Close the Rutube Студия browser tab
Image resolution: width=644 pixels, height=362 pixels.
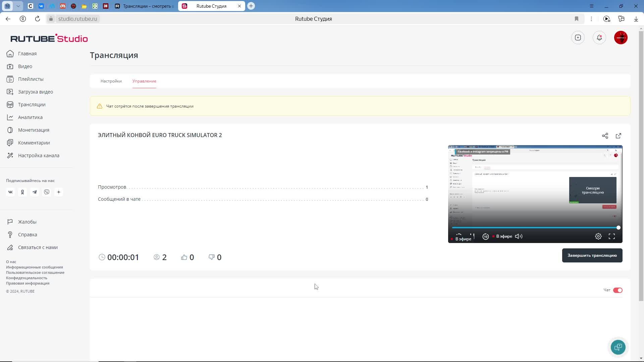[239, 6]
